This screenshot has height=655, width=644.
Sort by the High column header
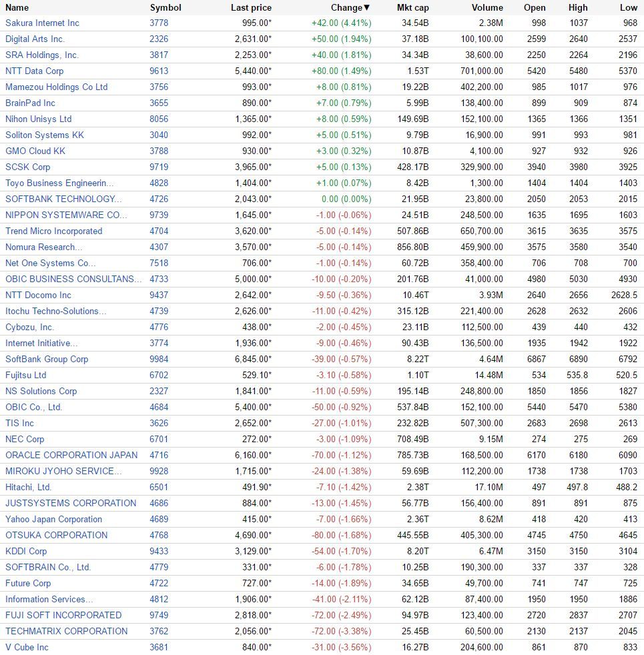point(578,7)
